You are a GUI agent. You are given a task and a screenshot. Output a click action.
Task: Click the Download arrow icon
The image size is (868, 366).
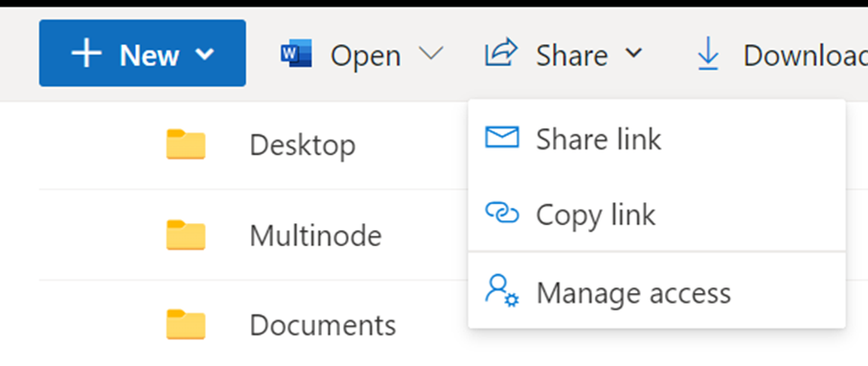tap(708, 55)
